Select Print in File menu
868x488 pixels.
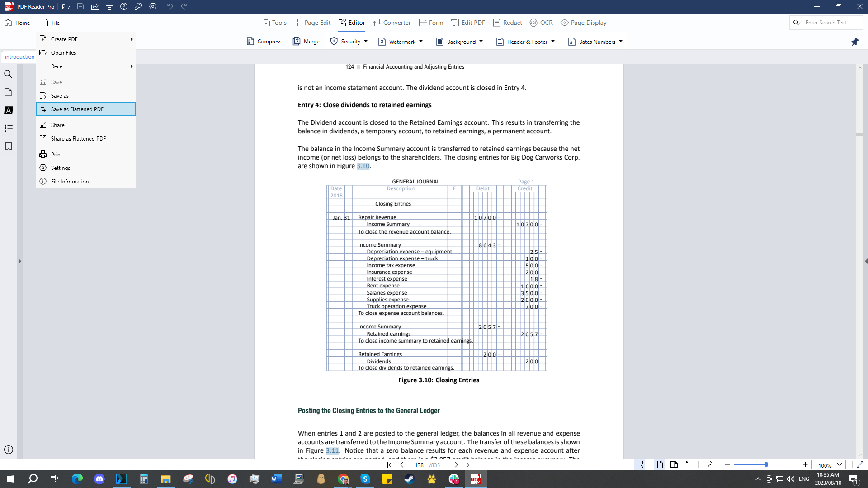tap(86, 154)
